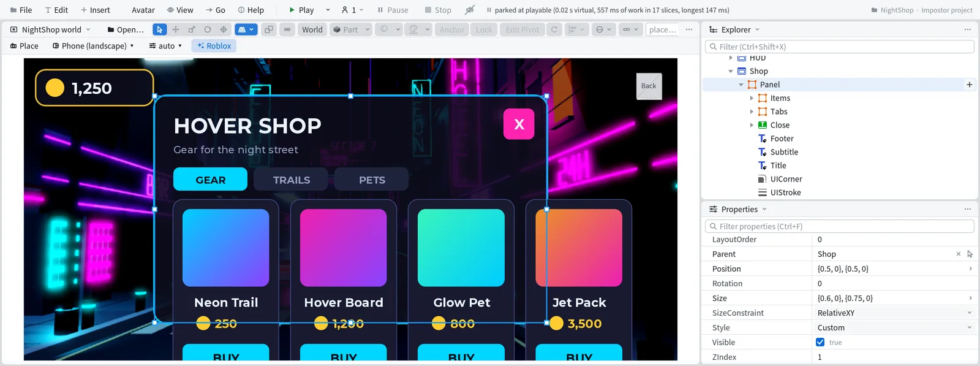Click the Neon Trail item thumbnail
The image size is (980, 366).
225,248
